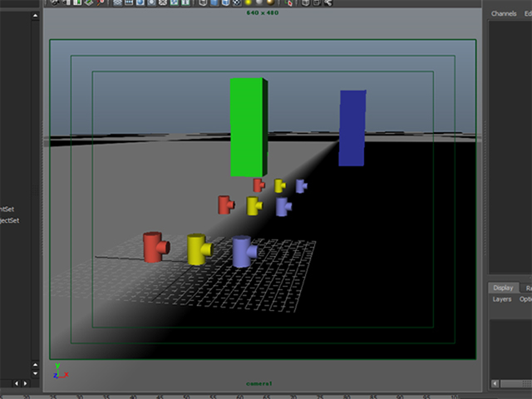Select the middle-row purple tee pipe
The height and width of the screenshot is (399, 532).
283,207
